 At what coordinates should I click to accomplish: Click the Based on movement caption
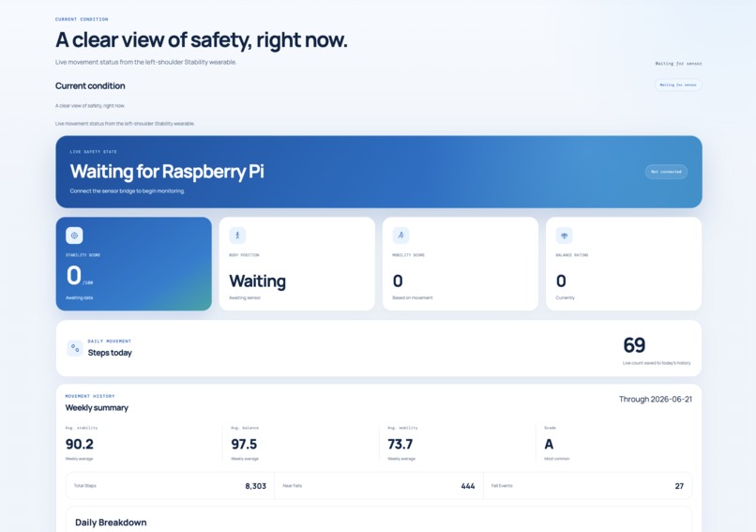tap(412, 297)
